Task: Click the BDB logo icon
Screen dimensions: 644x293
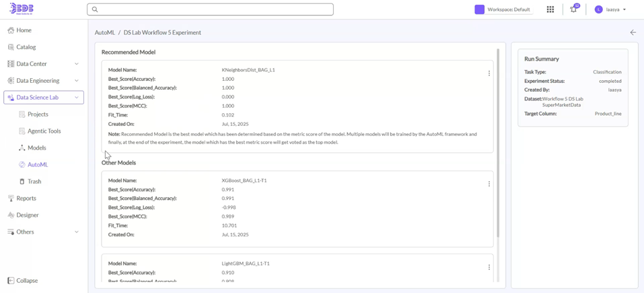Action: pos(22,9)
